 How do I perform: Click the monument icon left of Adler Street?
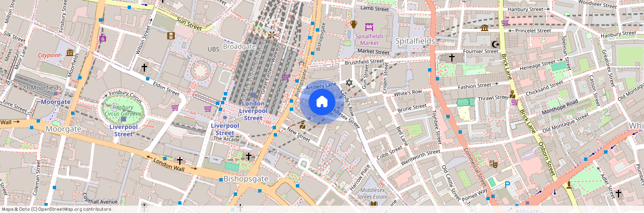pos(569,185)
